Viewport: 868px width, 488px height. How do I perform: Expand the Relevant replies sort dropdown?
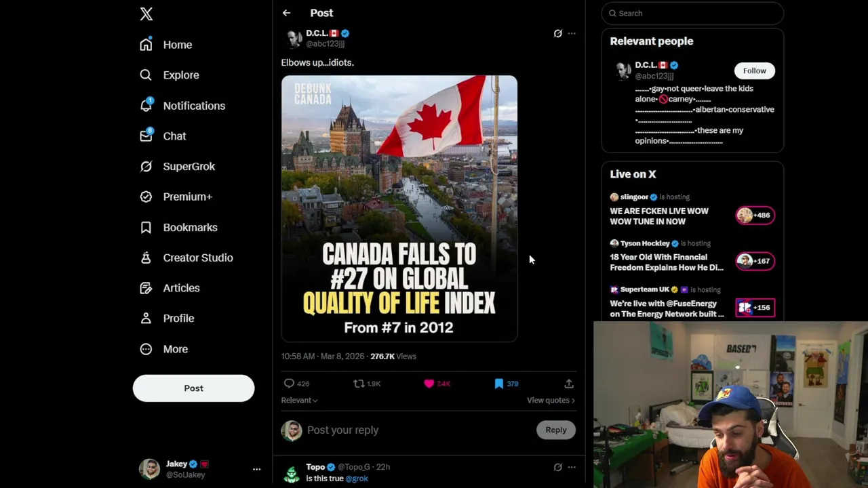click(x=299, y=401)
